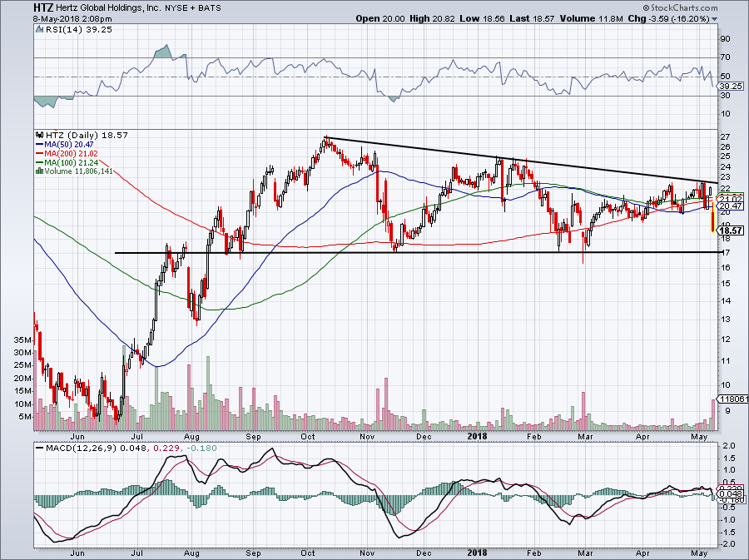Click the NYSE + BATS exchange label

[x=193, y=7]
